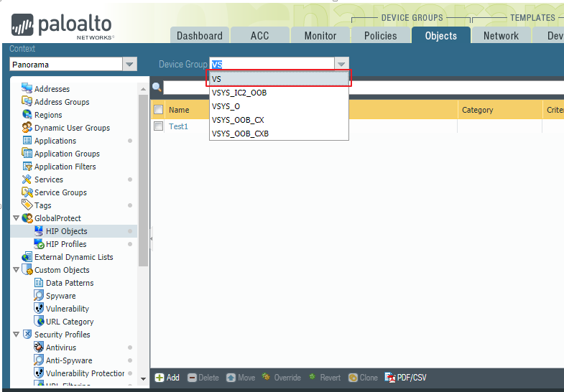Open the Test1 object link
The width and height of the screenshot is (564, 392).
coord(178,126)
